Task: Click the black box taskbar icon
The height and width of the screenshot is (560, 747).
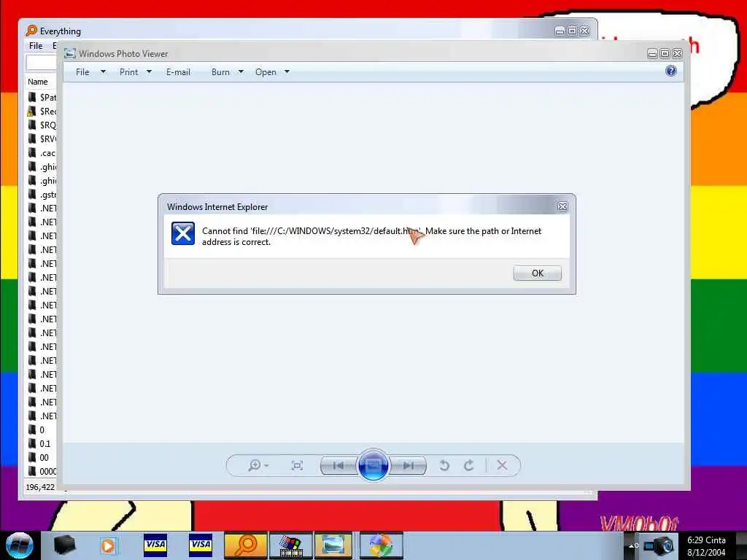Action: coord(64,545)
